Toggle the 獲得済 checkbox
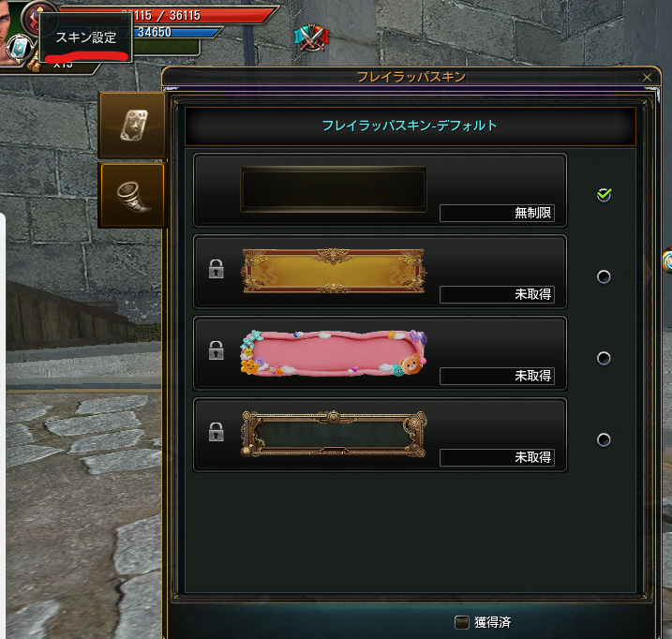672x639 pixels. point(461,622)
